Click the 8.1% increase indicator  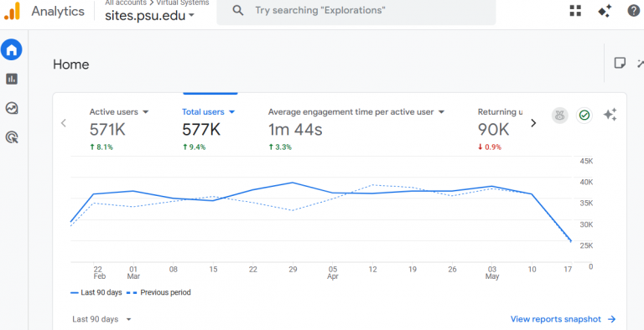(x=101, y=147)
